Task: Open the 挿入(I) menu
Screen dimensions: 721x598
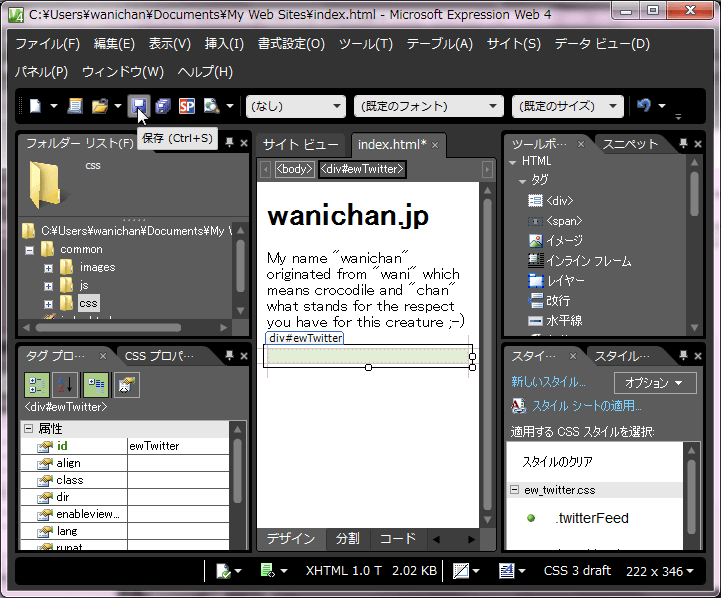Action: 224,44
